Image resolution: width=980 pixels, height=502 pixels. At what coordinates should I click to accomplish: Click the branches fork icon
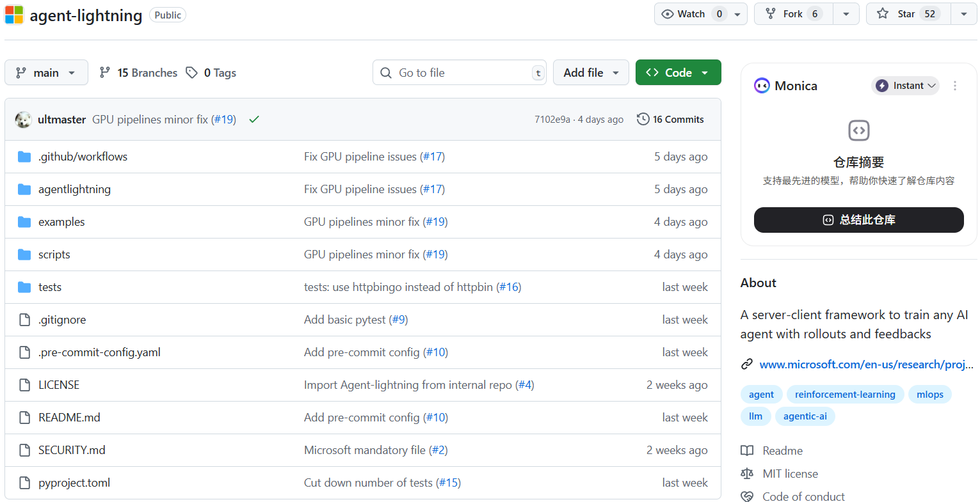[x=105, y=73]
